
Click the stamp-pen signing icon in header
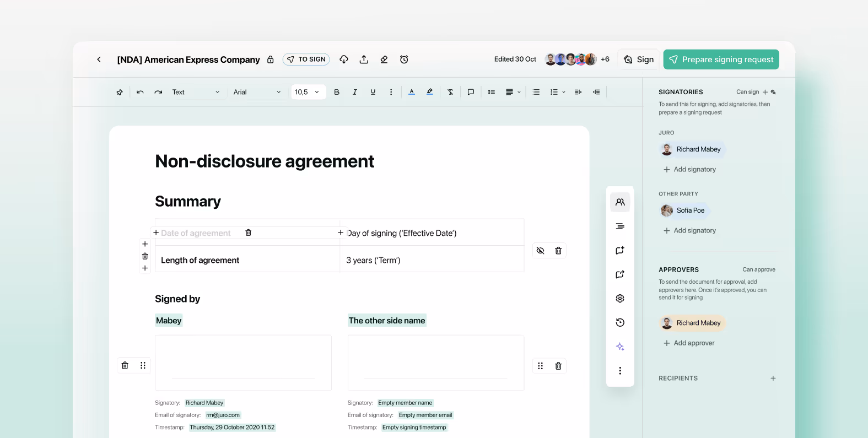[384, 60]
